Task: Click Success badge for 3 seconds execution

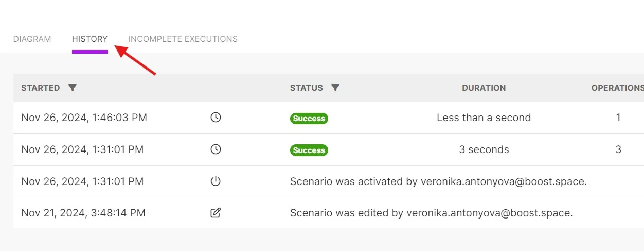Action: (x=309, y=150)
